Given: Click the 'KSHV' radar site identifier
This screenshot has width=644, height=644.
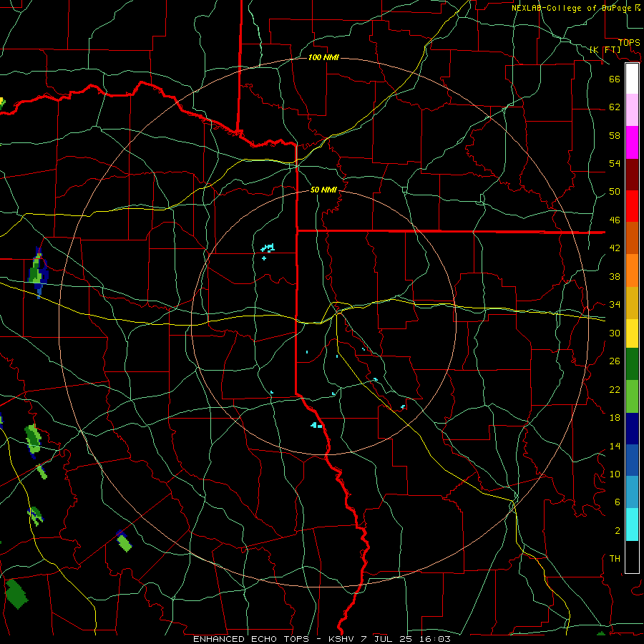Looking at the screenshot, I should (342, 639).
